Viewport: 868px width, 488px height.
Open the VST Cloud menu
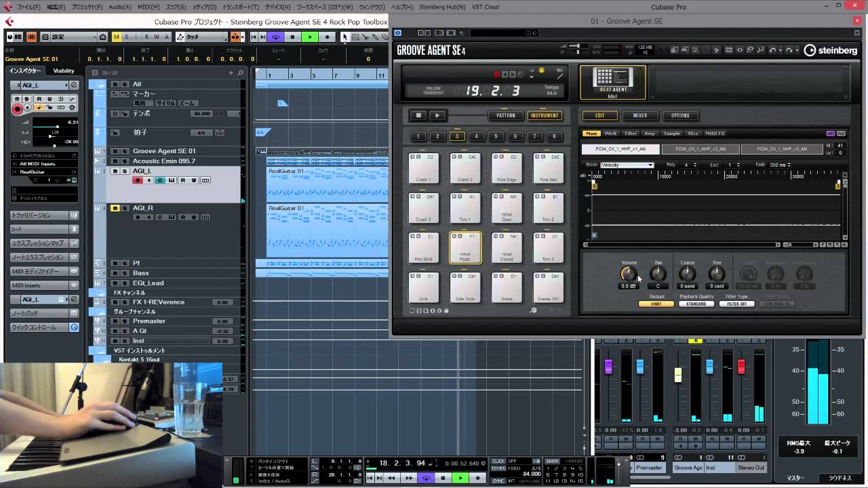click(486, 7)
